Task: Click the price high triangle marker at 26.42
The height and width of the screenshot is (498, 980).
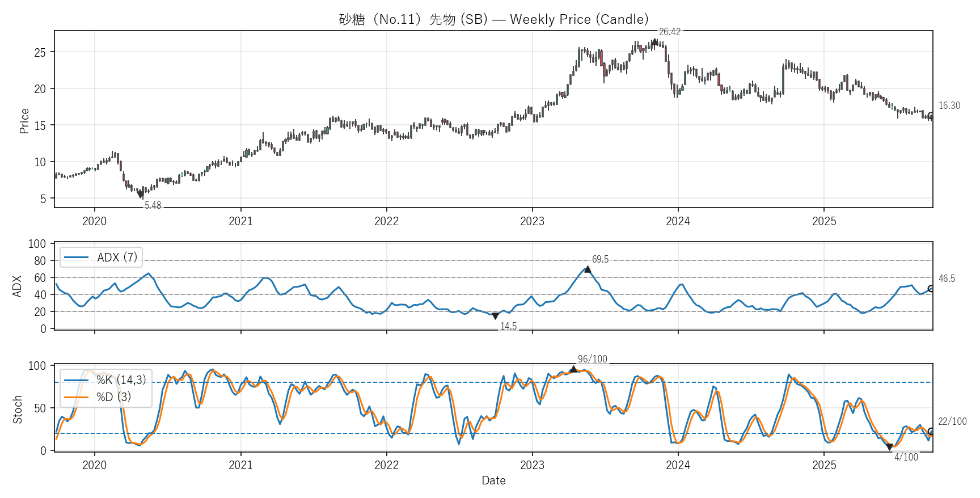Action: point(655,41)
